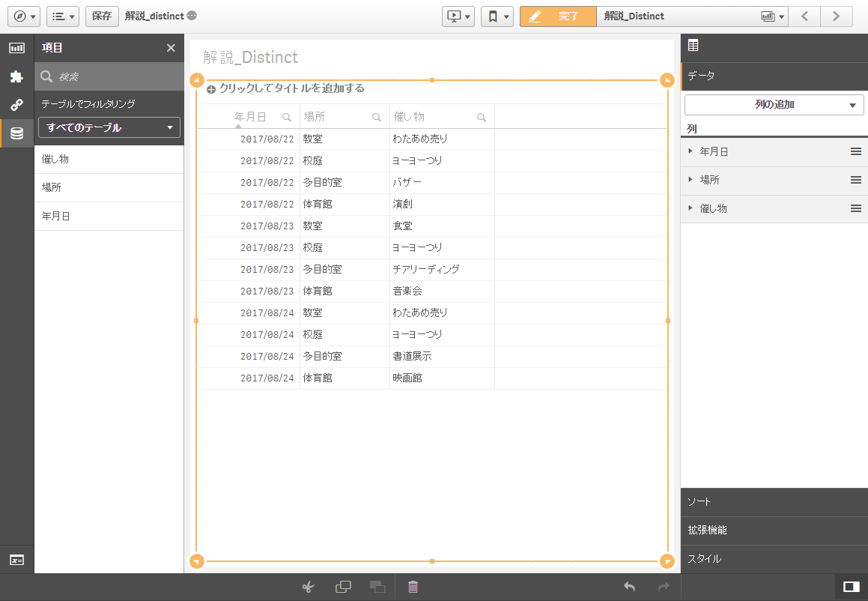Image resolution: width=868 pixels, height=601 pixels.
Task: Click the 完了 done editing button
Action: pyautogui.click(x=558, y=16)
